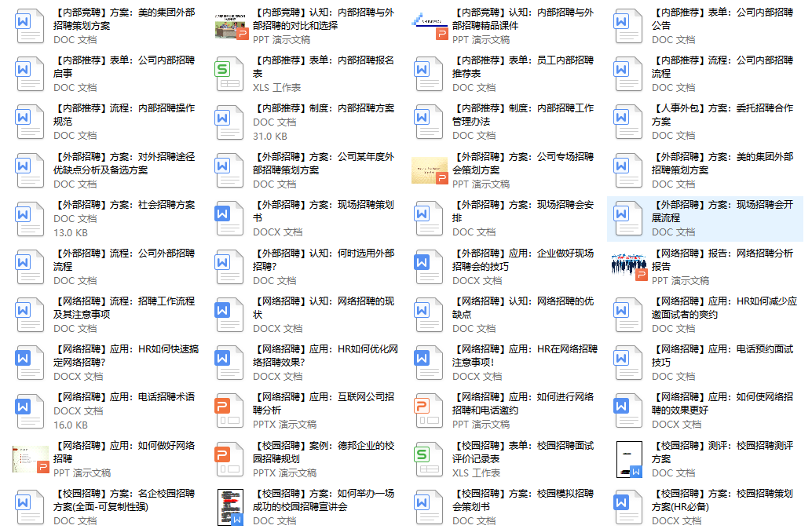Open the PPT thumbnail for 如何做好网络招聘
The image size is (812, 529).
tap(31, 460)
